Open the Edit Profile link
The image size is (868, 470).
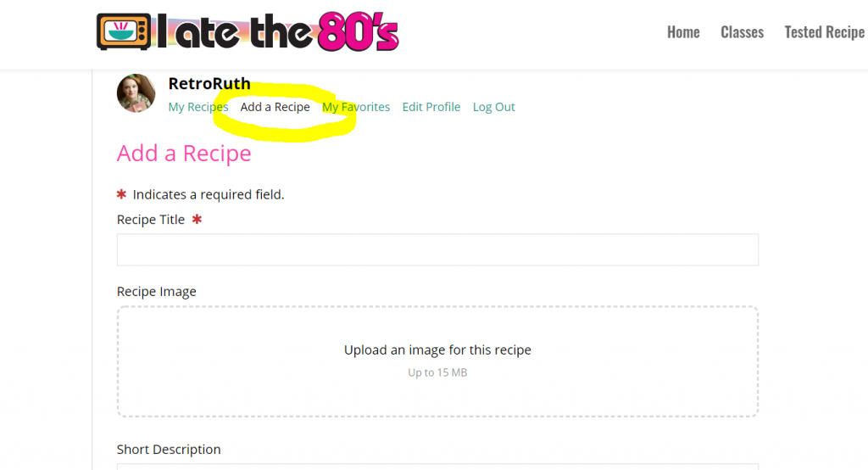(x=431, y=107)
